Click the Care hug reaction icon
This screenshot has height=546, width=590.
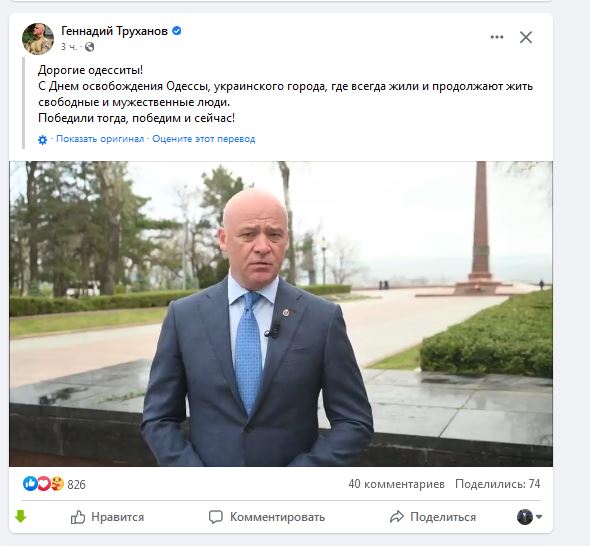click(57, 484)
